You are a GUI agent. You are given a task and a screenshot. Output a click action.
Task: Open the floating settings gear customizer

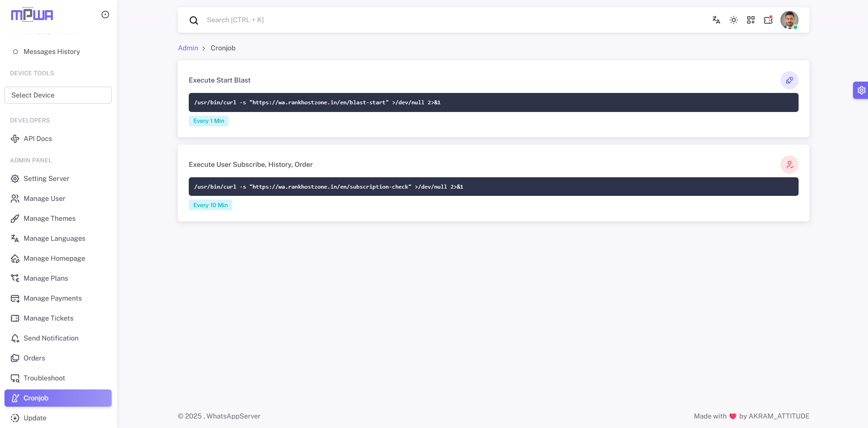tap(861, 90)
